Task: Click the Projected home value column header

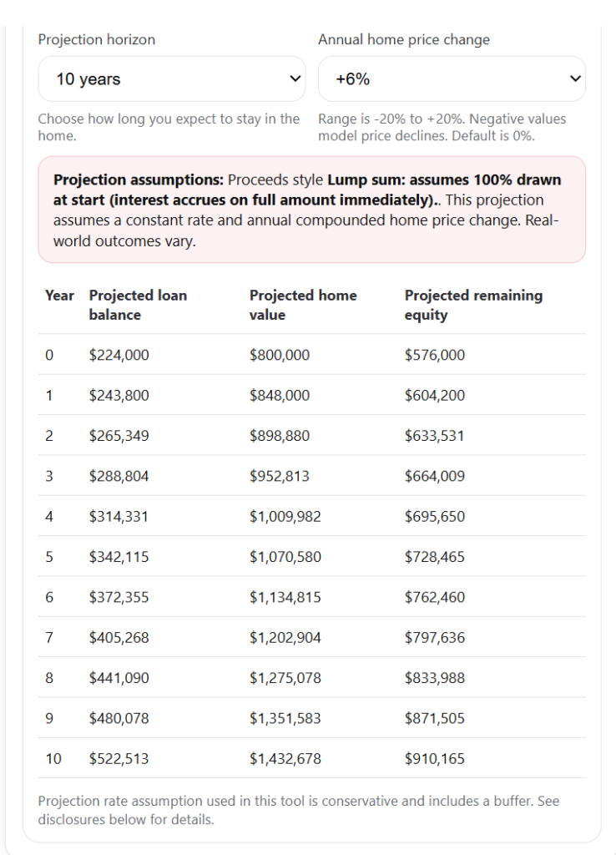Action: [302, 305]
